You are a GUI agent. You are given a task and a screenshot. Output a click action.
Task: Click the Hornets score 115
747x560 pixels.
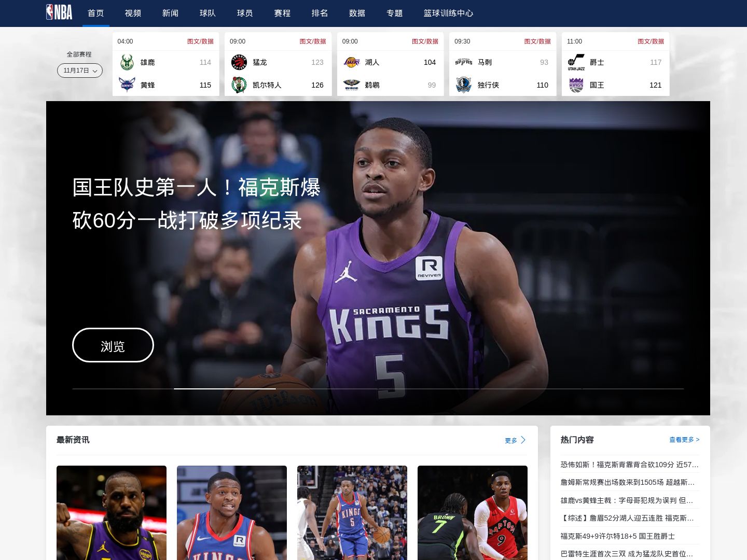click(x=205, y=85)
